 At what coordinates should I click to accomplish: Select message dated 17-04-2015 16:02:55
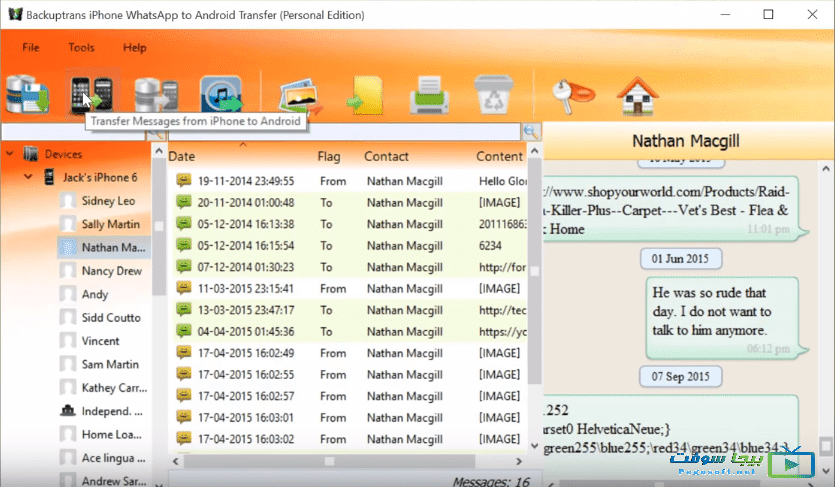coord(350,375)
